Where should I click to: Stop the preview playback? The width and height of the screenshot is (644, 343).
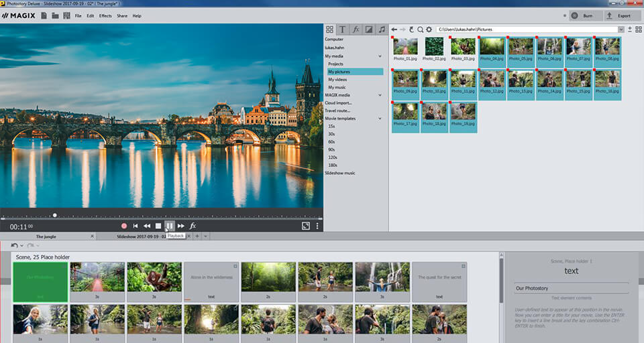tap(158, 226)
